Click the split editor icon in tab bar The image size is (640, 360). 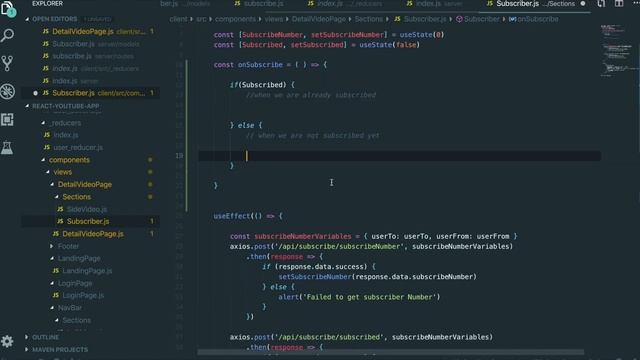coord(619,4)
